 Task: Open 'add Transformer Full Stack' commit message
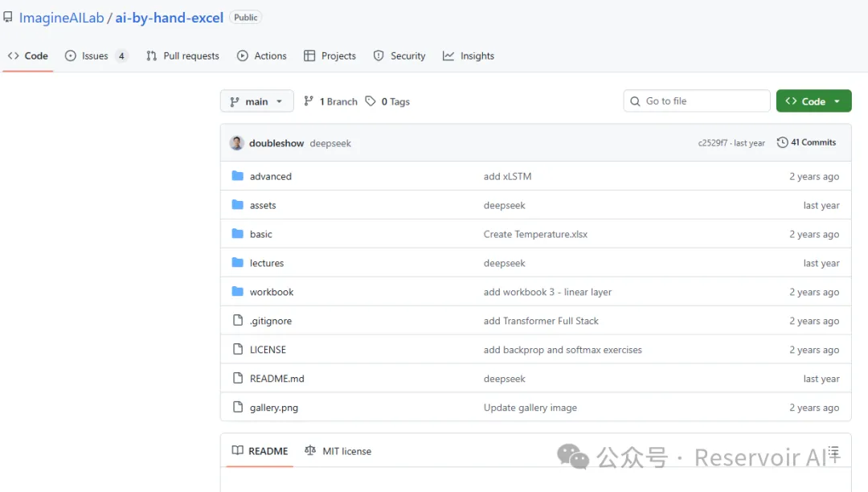point(541,321)
